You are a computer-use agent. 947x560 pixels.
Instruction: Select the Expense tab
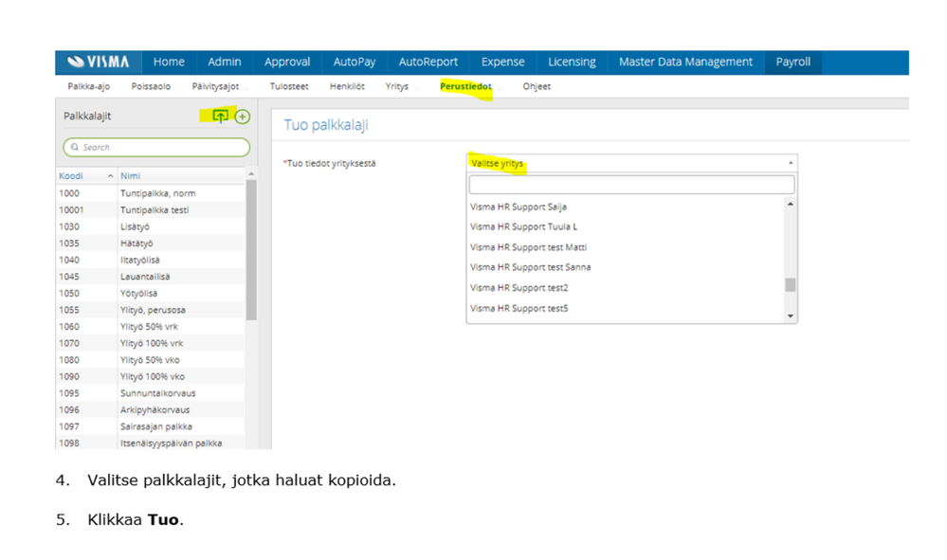tap(502, 63)
